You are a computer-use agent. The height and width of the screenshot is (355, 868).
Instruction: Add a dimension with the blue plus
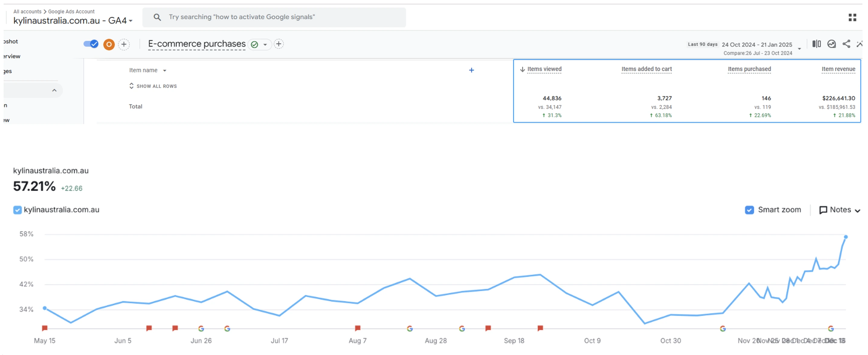point(471,70)
